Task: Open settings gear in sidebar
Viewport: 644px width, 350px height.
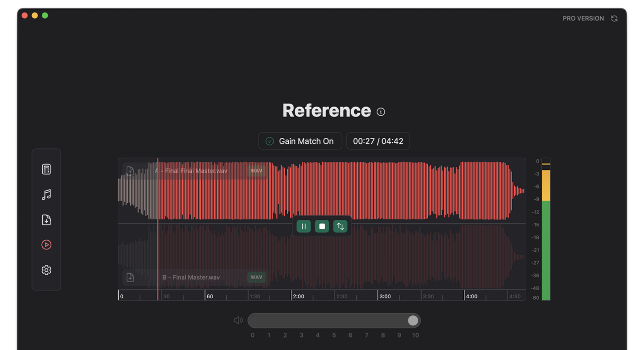Action: tap(46, 270)
